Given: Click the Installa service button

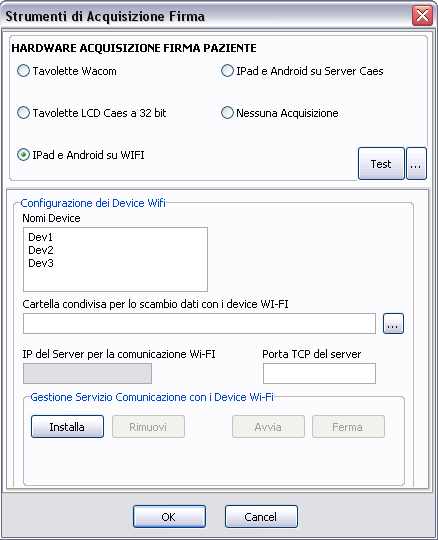Looking at the screenshot, I should click(x=67, y=427).
